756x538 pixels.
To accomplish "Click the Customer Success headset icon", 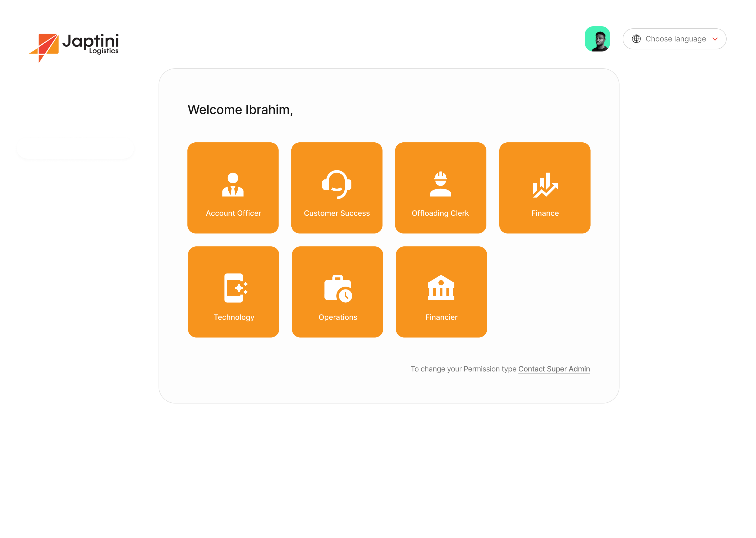I will 337,184.
